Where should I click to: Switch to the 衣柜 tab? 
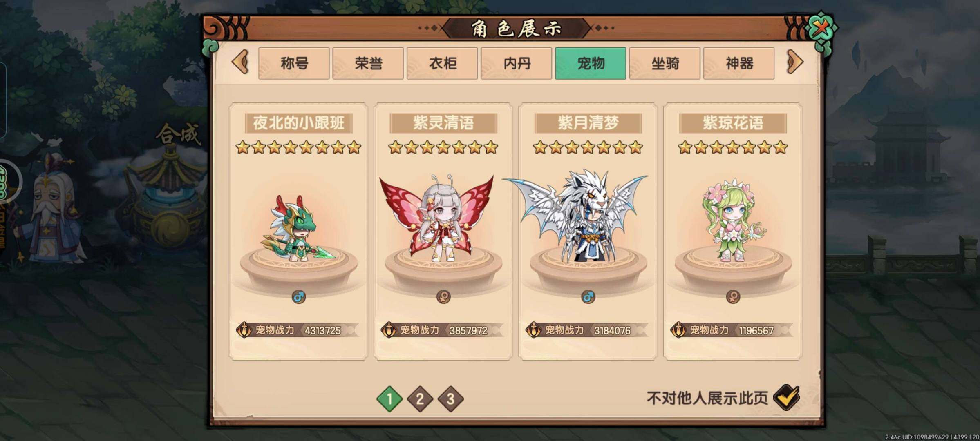click(x=442, y=63)
